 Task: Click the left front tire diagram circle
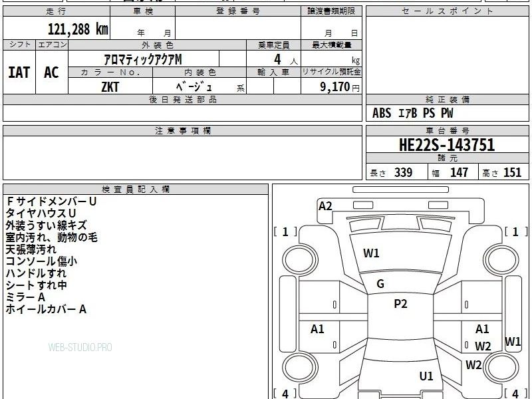coord(300,260)
